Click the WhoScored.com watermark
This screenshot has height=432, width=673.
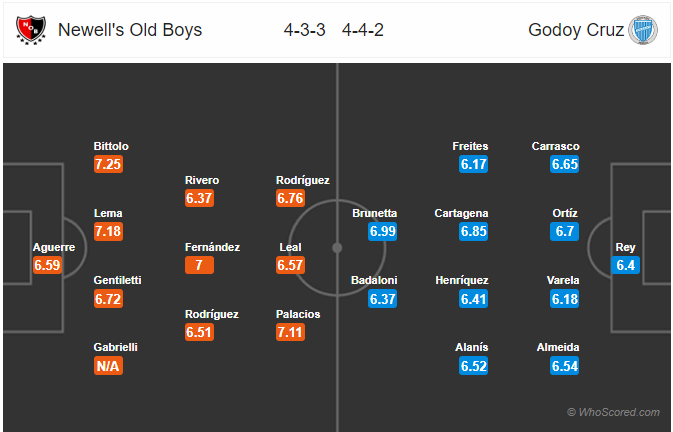(613, 412)
